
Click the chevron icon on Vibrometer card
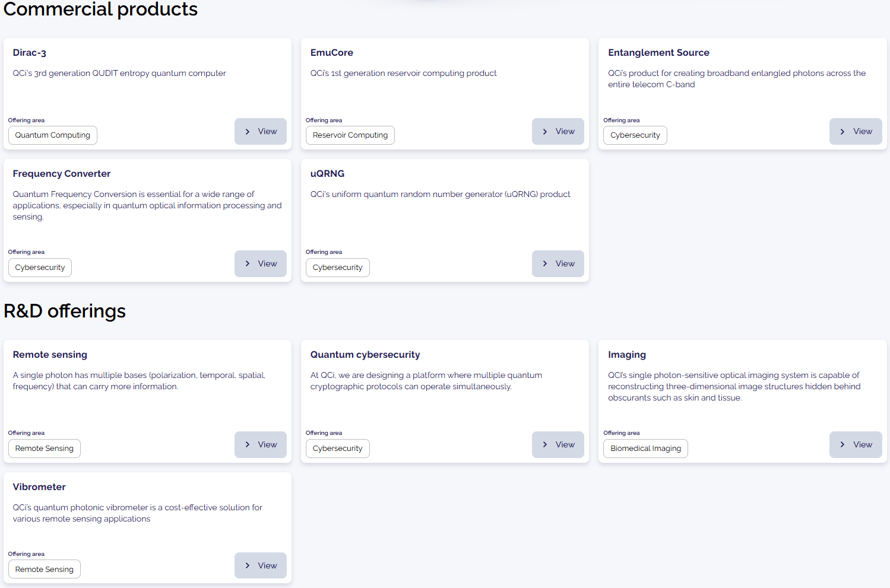[x=248, y=565]
